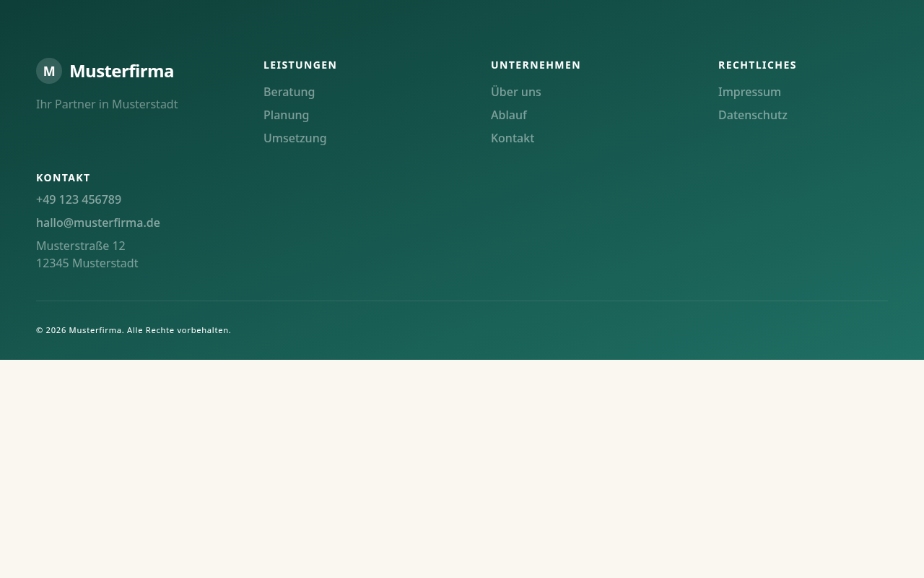Click the Rechtliches column heading
Screen dimensions: 924x578
[x=757, y=65]
